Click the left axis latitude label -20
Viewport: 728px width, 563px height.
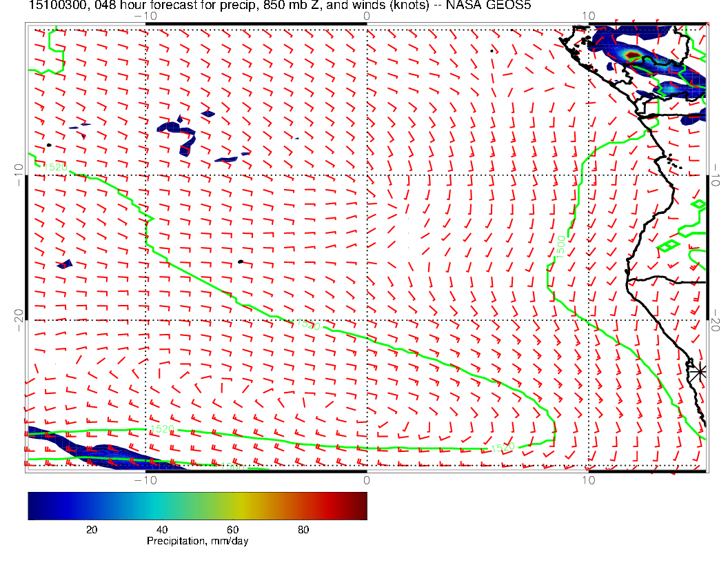coord(19,319)
